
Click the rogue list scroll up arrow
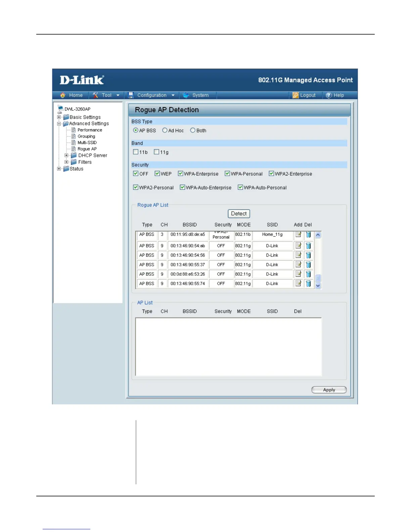point(318,235)
